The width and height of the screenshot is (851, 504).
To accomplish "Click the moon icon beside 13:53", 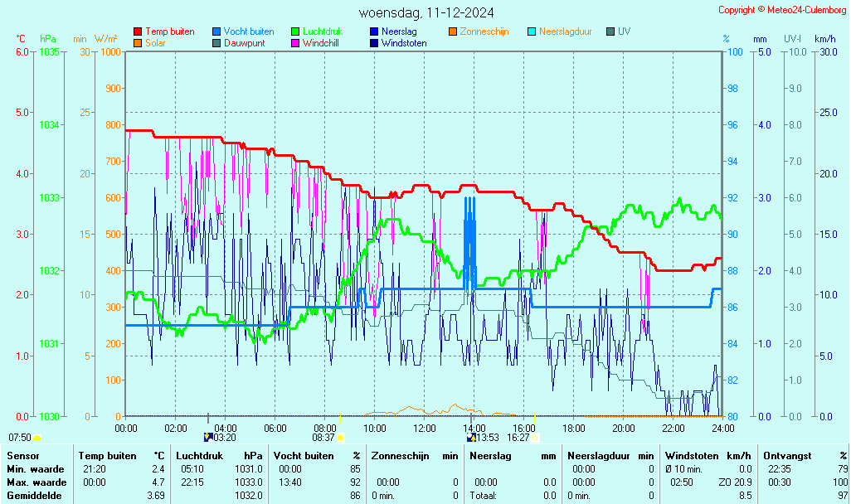I will point(471,437).
